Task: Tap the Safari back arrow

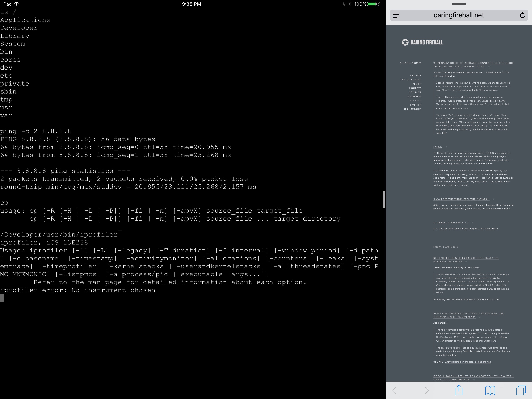Action: click(395, 390)
